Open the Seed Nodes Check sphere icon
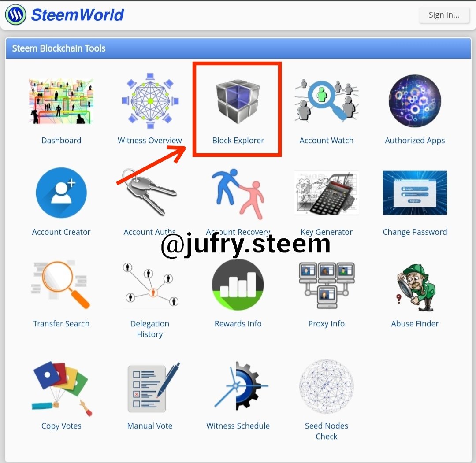 click(x=326, y=386)
